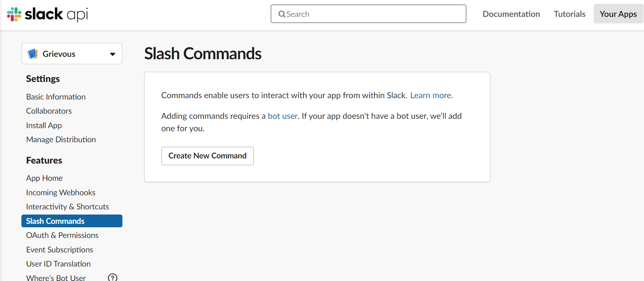Click the search magnifier icon
Image resolution: width=644 pixels, height=281 pixels.
click(282, 14)
